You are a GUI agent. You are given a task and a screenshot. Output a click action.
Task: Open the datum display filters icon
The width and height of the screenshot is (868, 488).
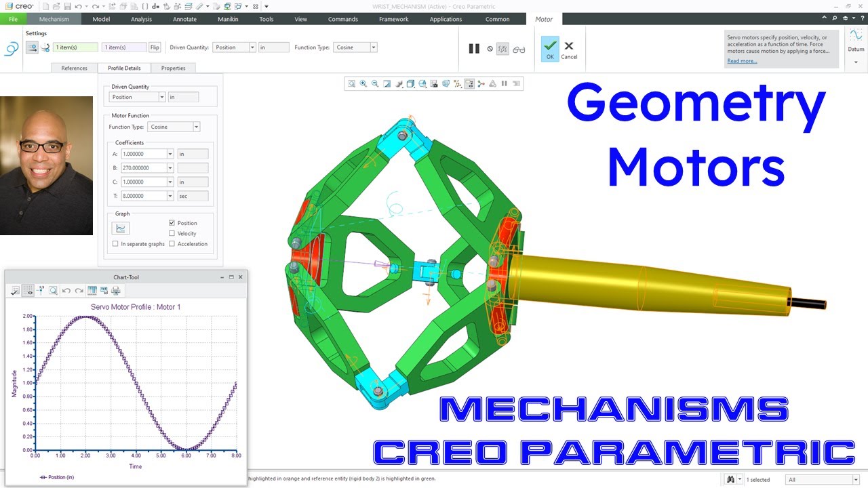tap(458, 84)
